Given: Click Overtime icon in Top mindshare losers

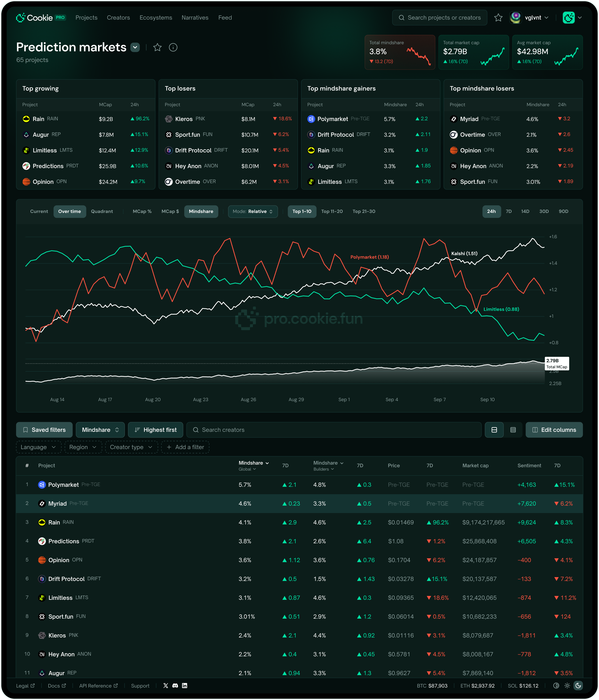Looking at the screenshot, I should pyautogui.click(x=454, y=135).
